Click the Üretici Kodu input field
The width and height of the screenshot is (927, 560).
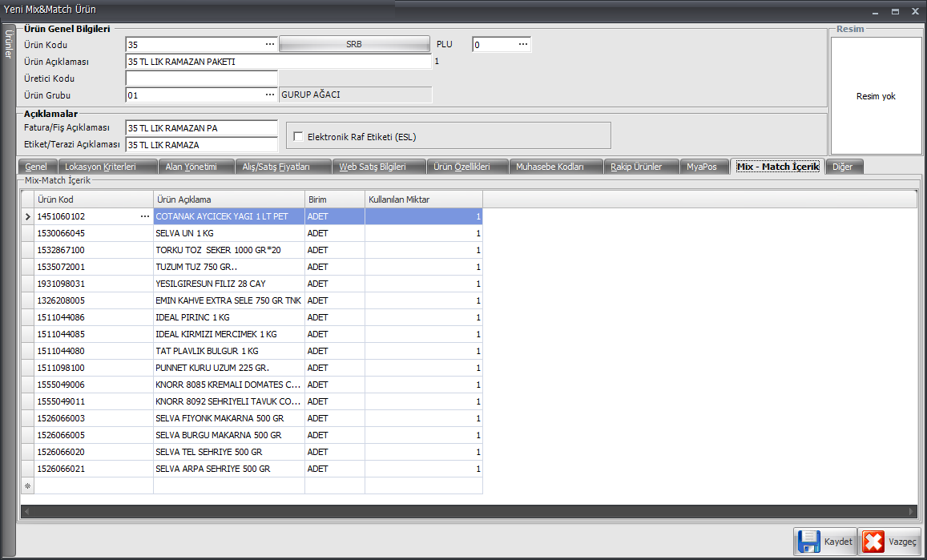pyautogui.click(x=201, y=79)
